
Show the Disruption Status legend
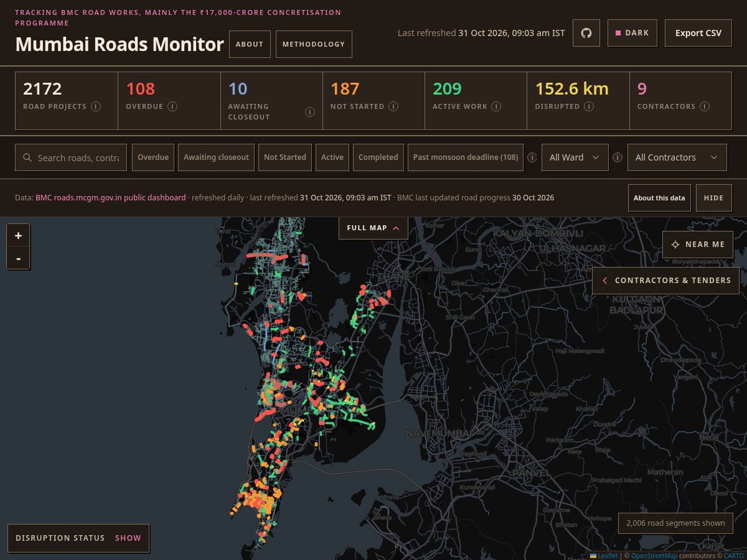pyautogui.click(x=128, y=538)
